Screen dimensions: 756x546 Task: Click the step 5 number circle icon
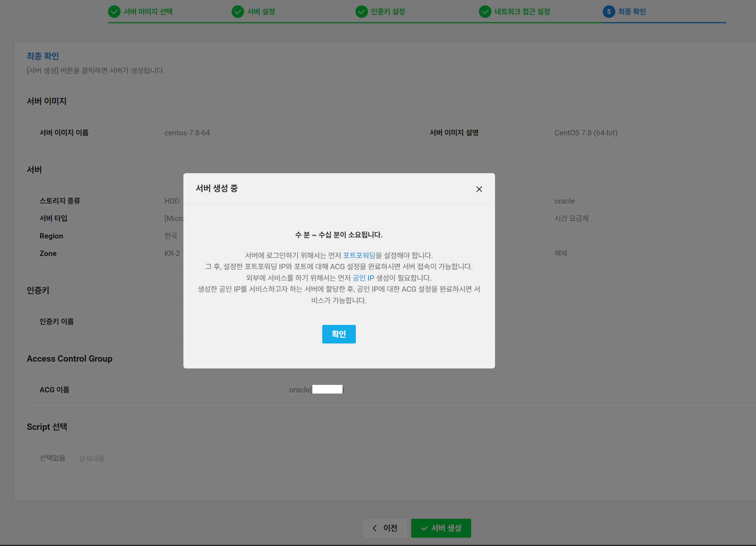pyautogui.click(x=608, y=12)
